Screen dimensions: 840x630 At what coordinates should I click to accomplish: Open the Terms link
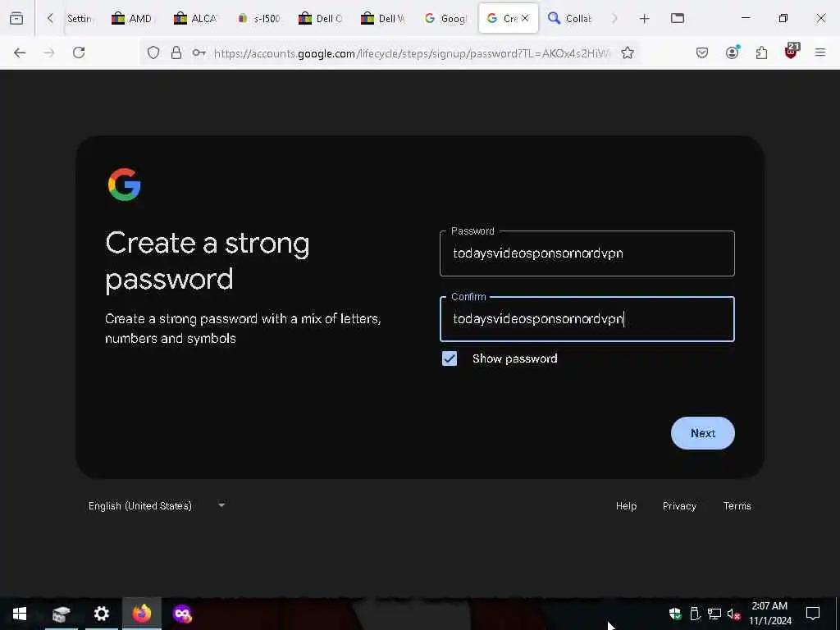click(x=737, y=505)
